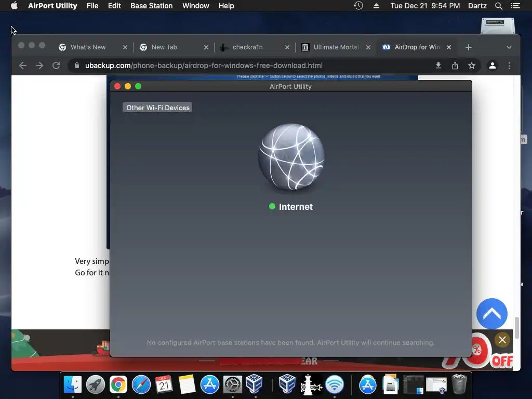Click Other Wi-Fi Devices button

tap(157, 108)
